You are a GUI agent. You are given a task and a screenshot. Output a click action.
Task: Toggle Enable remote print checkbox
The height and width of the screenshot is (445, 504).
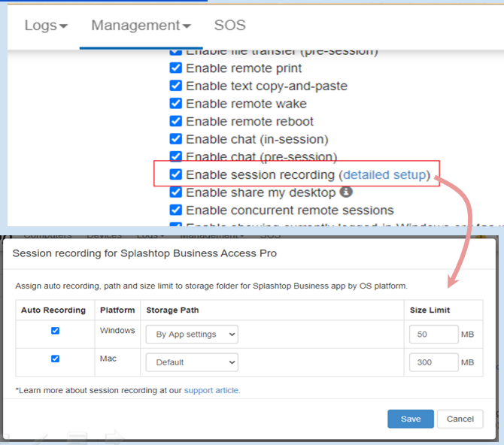(x=176, y=68)
